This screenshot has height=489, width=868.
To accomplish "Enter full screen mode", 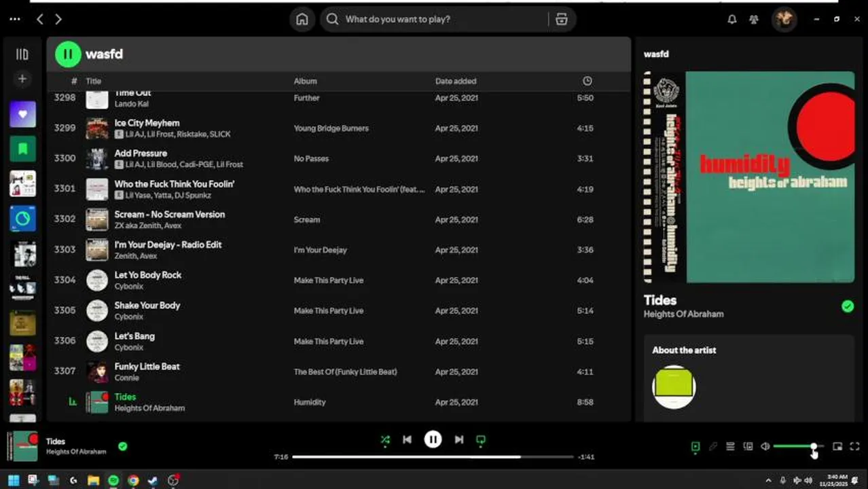I will pos(854,446).
